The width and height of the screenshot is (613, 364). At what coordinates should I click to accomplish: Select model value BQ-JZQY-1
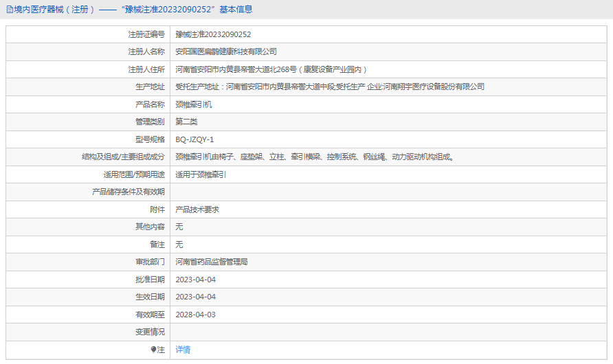pyautogui.click(x=194, y=139)
